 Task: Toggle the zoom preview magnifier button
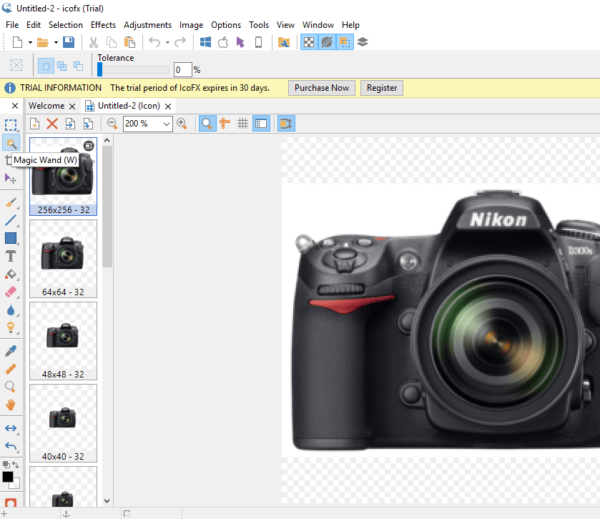coord(207,124)
